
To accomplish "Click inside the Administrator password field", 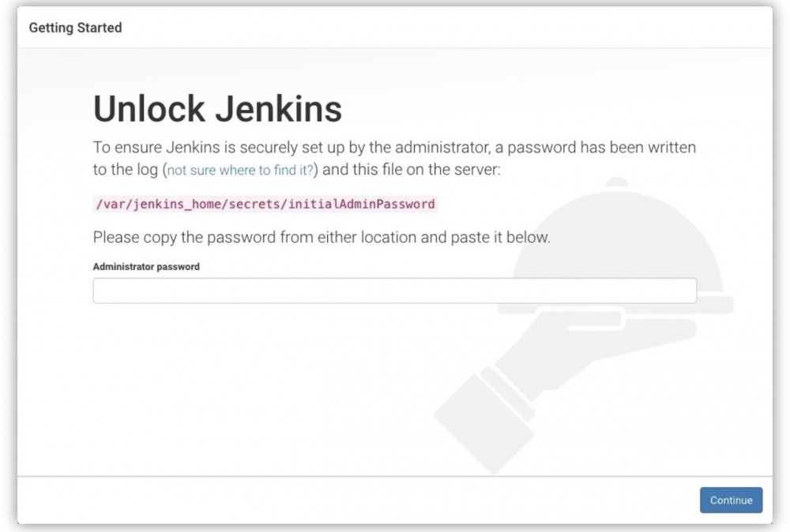I will coord(395,290).
